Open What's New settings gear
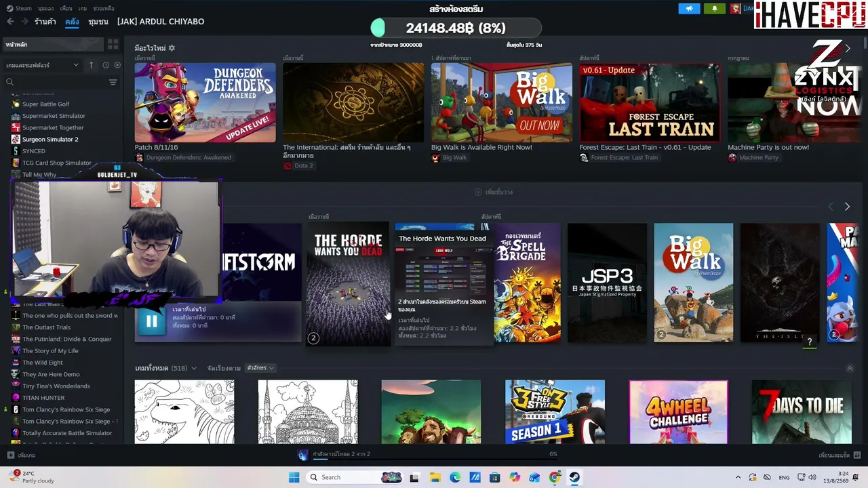Viewport: 868px width, 488px height. 172,48
